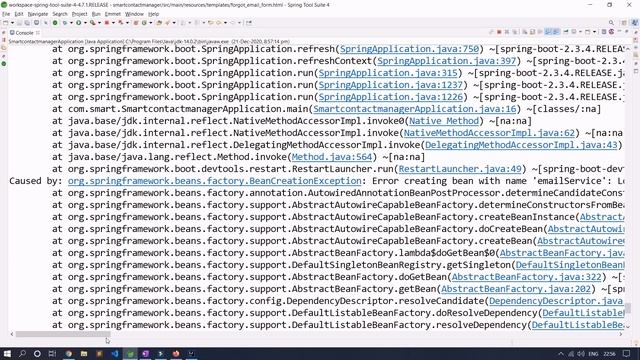Image resolution: width=640 pixels, height=360 pixels.
Task: Open the Search menu
Action: (60, 14)
